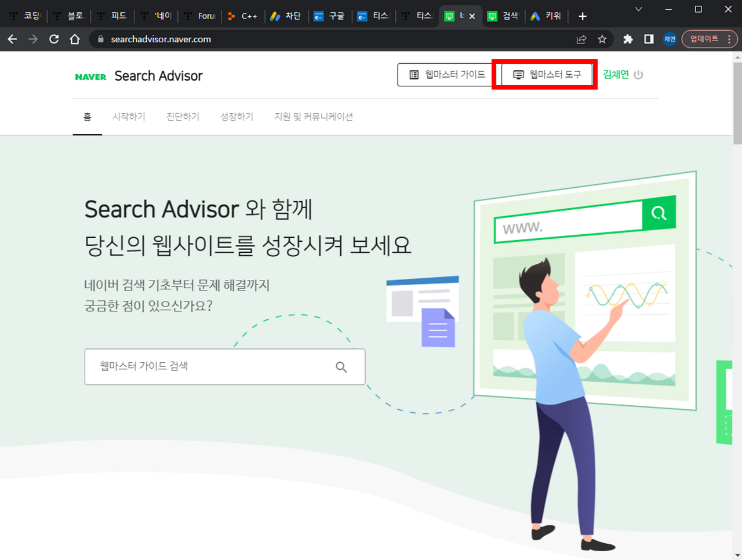Click the NAVER logo
742x560 pixels.
90,77
